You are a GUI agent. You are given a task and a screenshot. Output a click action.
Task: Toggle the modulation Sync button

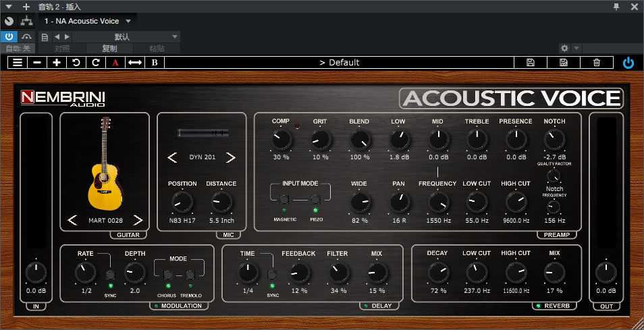(x=111, y=275)
